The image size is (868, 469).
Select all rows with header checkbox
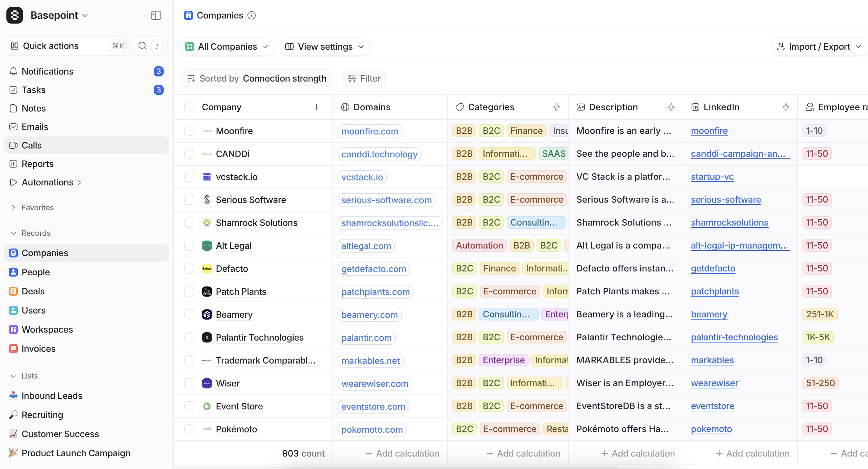point(189,107)
